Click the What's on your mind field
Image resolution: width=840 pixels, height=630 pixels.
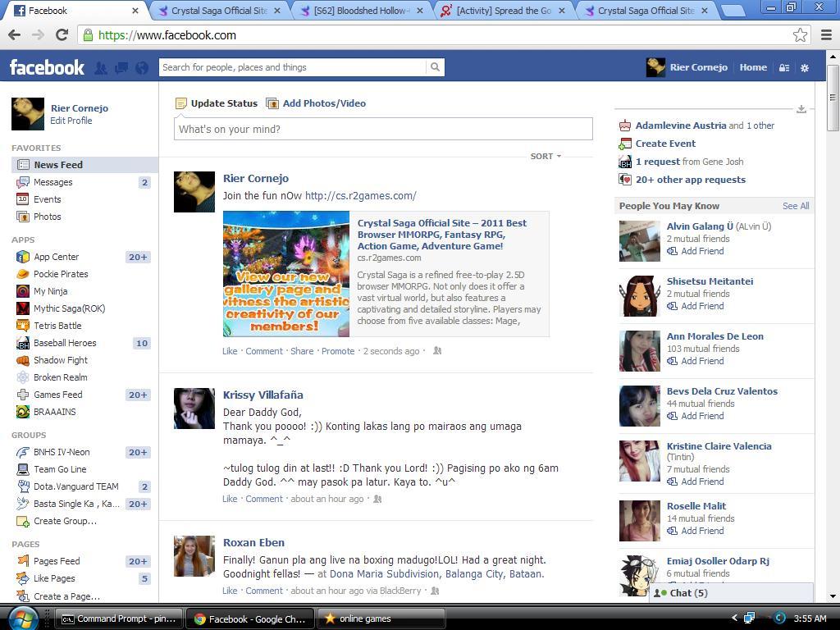(x=383, y=129)
